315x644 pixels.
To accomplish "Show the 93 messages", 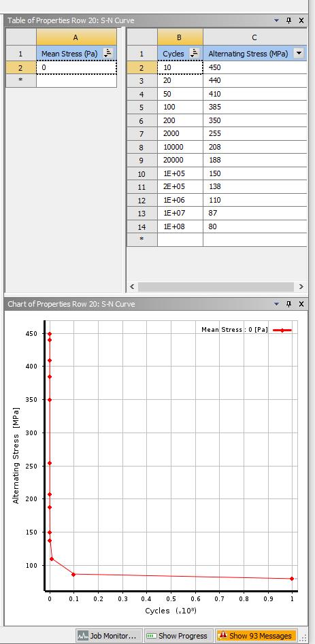I will (256, 635).
